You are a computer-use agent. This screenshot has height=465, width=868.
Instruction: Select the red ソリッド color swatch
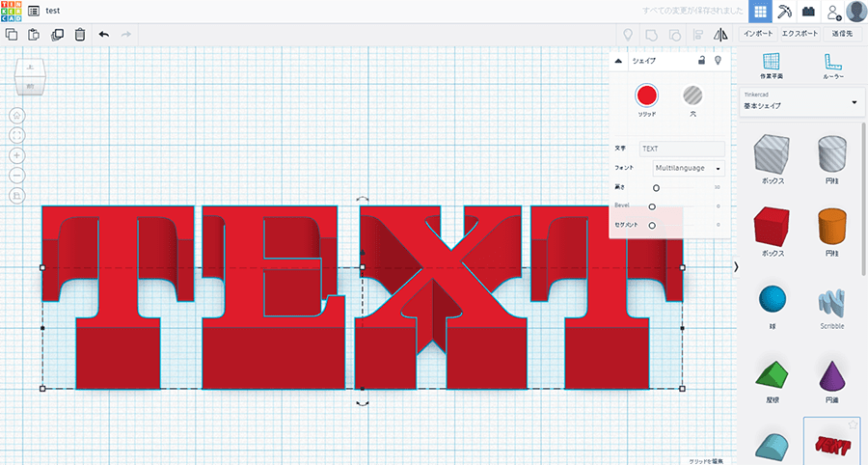coord(646,96)
